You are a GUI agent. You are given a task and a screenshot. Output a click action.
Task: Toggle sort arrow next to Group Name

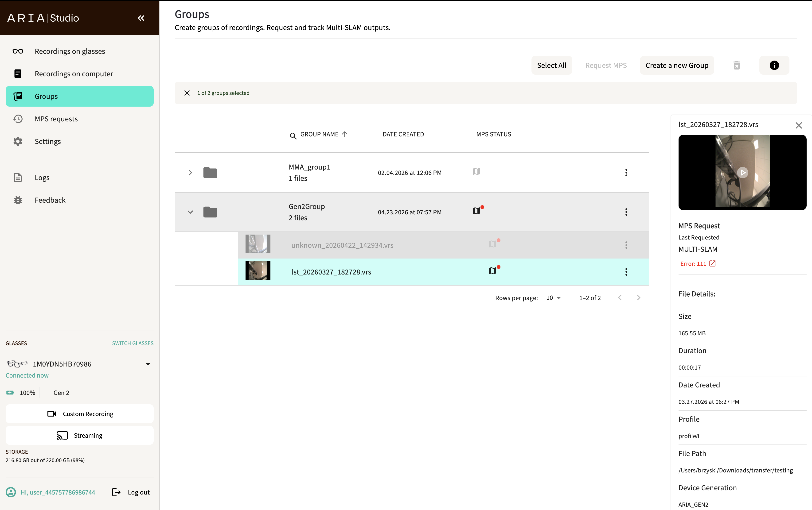[x=344, y=134]
